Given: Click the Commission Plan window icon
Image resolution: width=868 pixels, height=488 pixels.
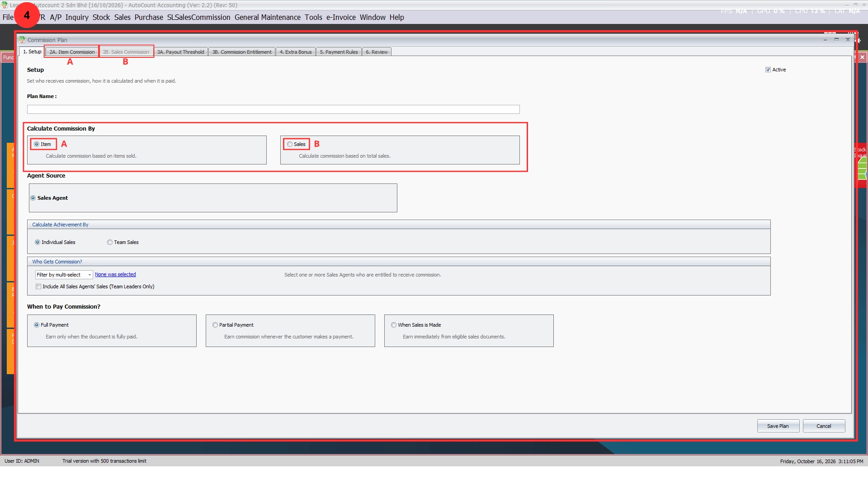Looking at the screenshot, I should tap(22, 40).
